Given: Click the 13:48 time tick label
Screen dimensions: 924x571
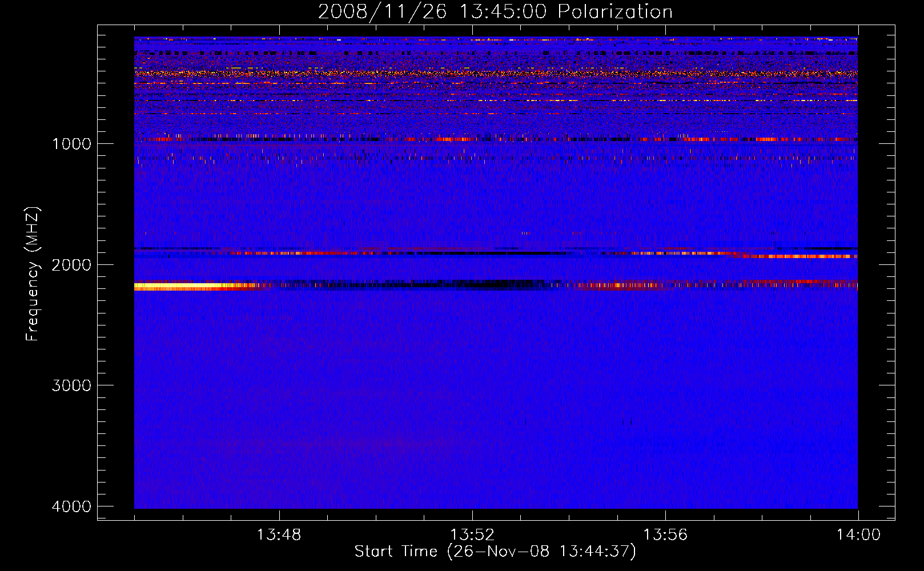Looking at the screenshot, I should click(279, 535).
